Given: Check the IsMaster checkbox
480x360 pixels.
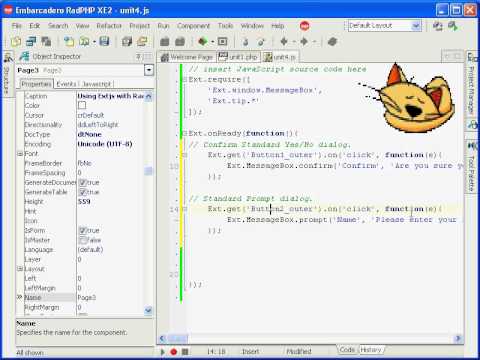Looking at the screenshot, I should 82,240.
